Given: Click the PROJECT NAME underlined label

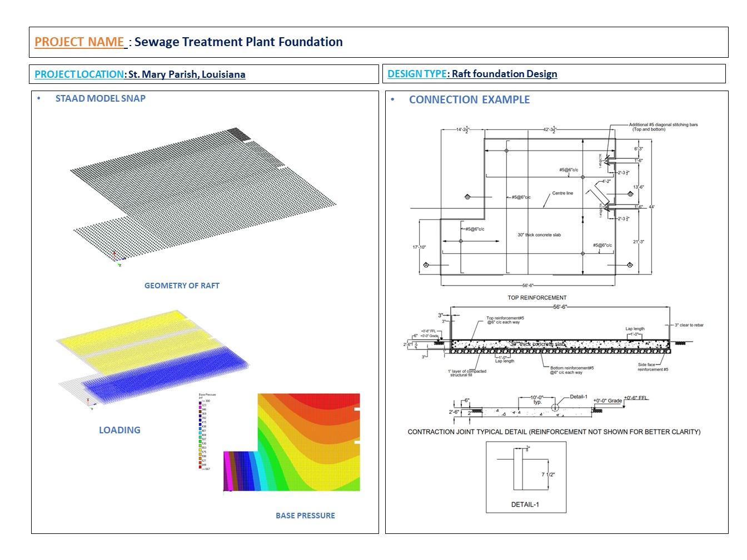Looking at the screenshot, I should click(x=79, y=42).
